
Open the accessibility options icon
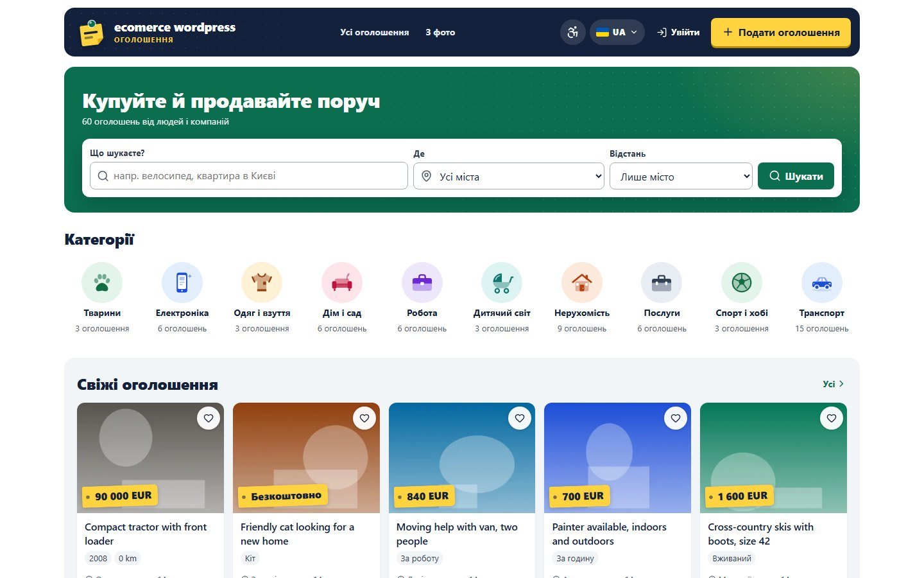(x=573, y=32)
